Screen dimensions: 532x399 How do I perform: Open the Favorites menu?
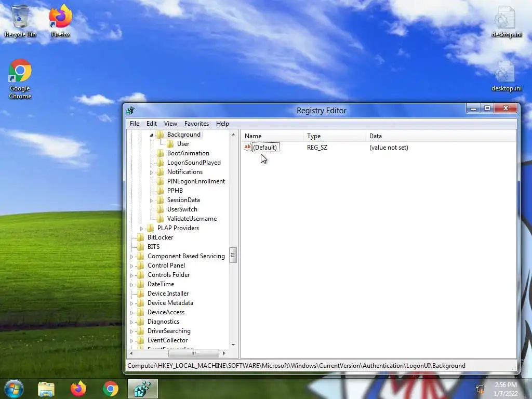point(196,124)
